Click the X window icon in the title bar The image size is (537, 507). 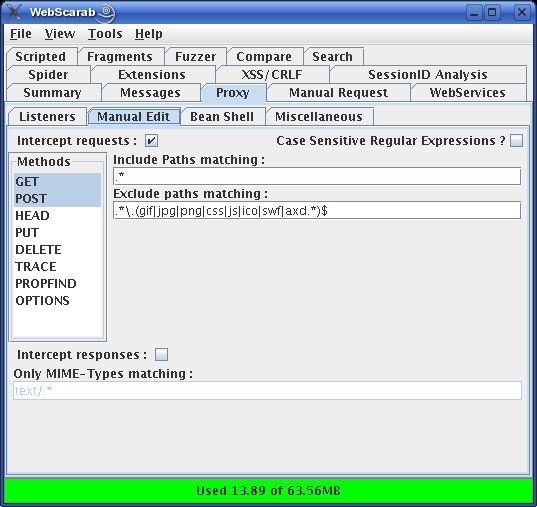[14, 12]
